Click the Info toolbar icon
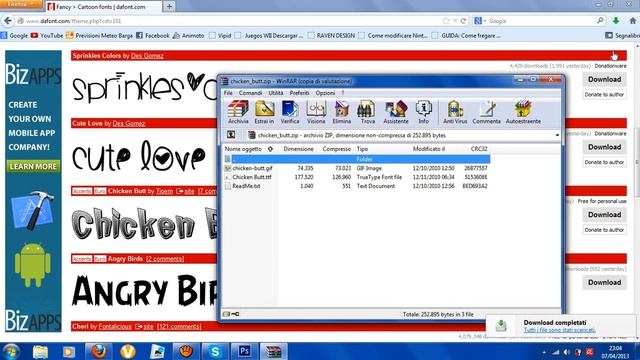The height and width of the screenshot is (360, 640). coord(424,112)
